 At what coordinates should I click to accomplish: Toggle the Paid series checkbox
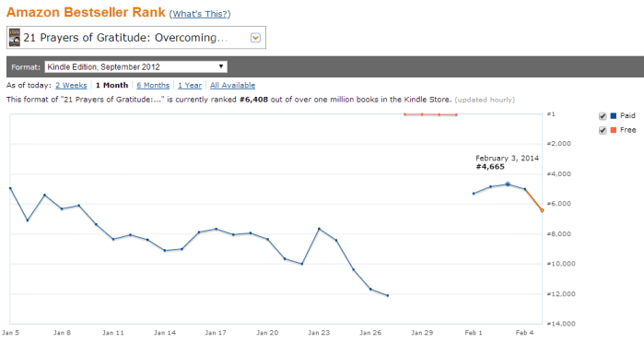[603, 116]
